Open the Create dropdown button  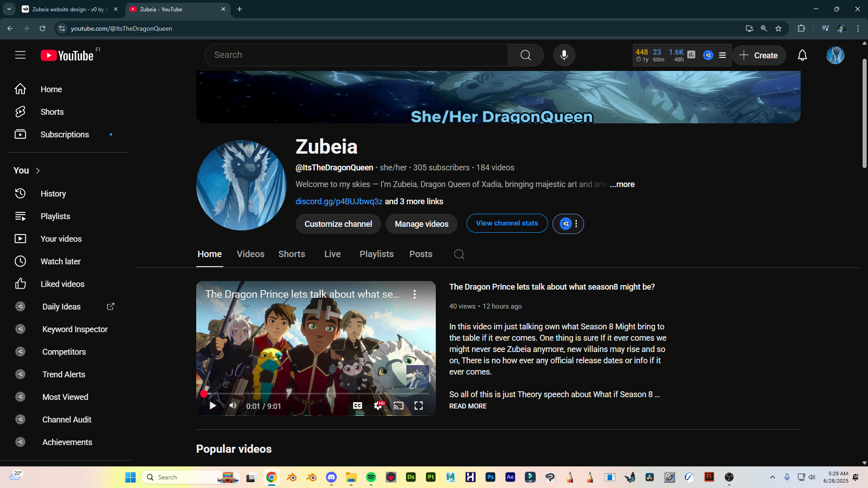(759, 55)
